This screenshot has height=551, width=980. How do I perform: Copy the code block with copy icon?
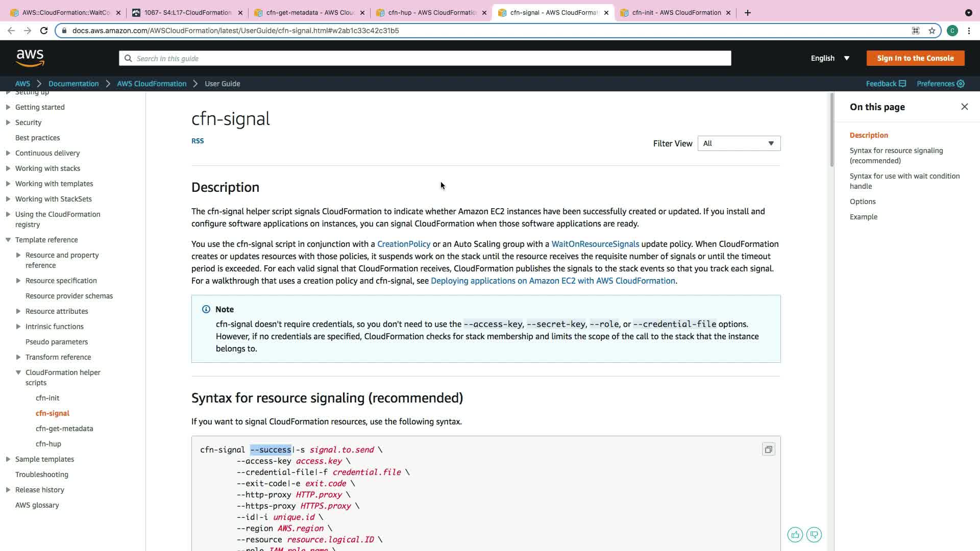click(768, 449)
